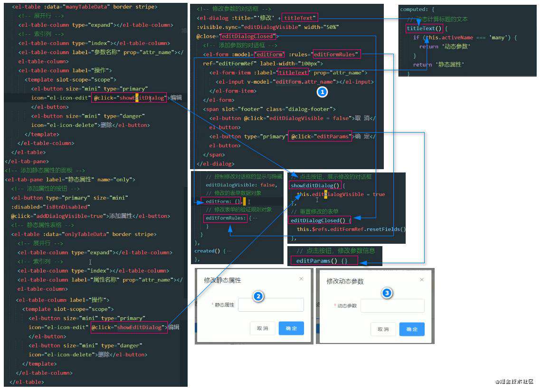Click the boxed showEditDialog() method definition
Viewport: 542px width, 392px height.
(x=315, y=186)
